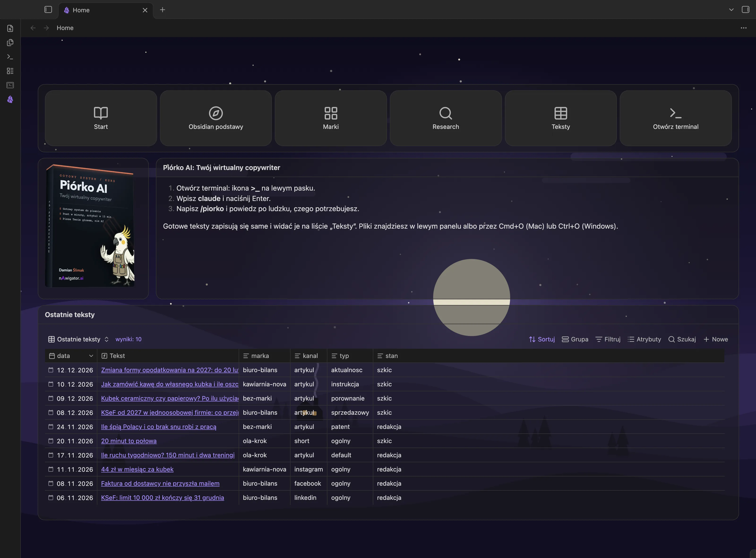Open link Faktura od dostawcy nie przyszła mailem
756x558 pixels.
point(160,483)
